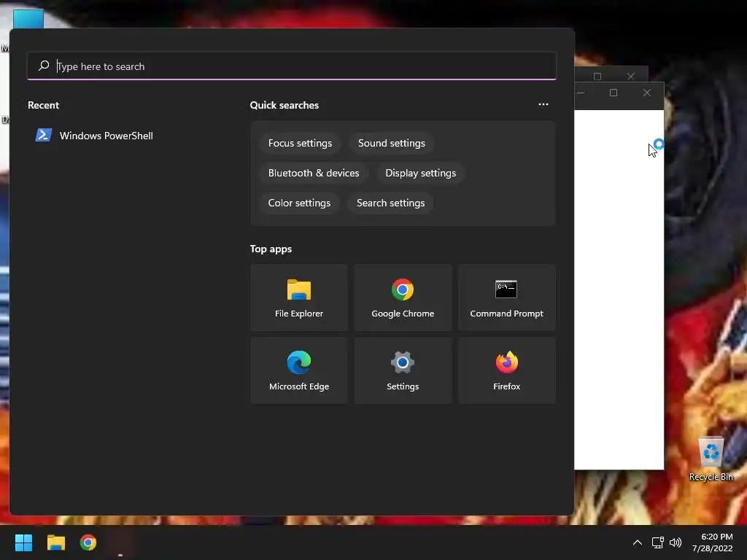
Task: Open Command Prompt from Top apps
Action: (x=506, y=297)
